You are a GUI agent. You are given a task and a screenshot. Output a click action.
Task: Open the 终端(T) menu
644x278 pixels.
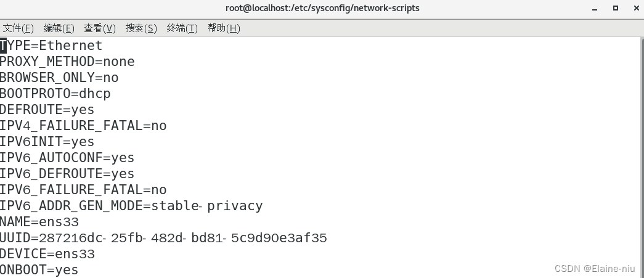click(182, 28)
